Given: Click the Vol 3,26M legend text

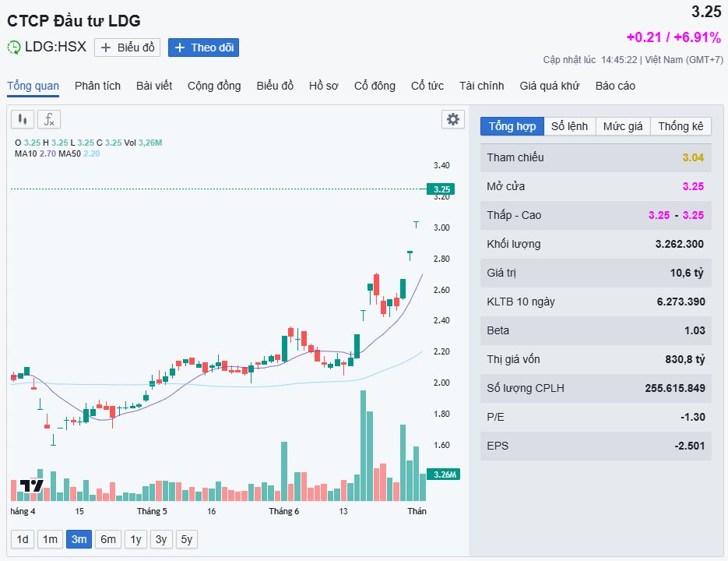Looking at the screenshot, I should click(x=143, y=143).
